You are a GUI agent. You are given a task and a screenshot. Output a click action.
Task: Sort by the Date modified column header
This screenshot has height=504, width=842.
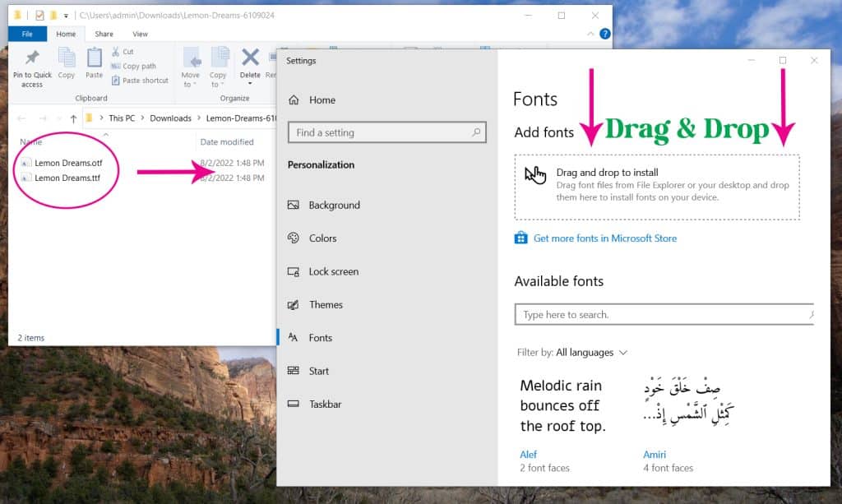(227, 141)
